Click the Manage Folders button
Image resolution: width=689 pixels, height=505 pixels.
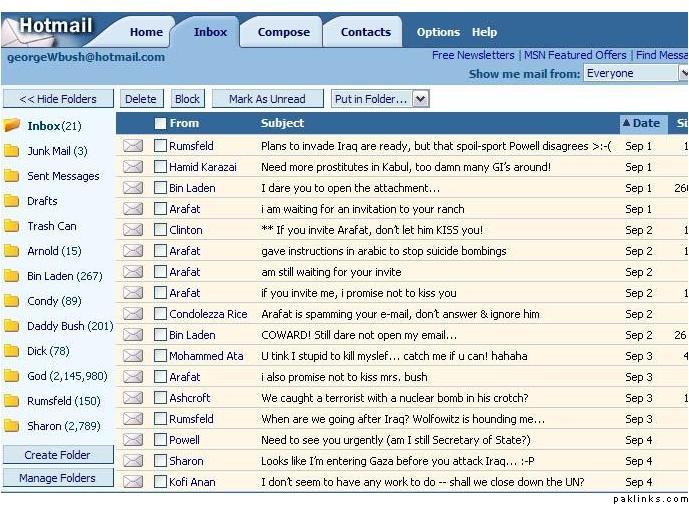click(x=57, y=478)
